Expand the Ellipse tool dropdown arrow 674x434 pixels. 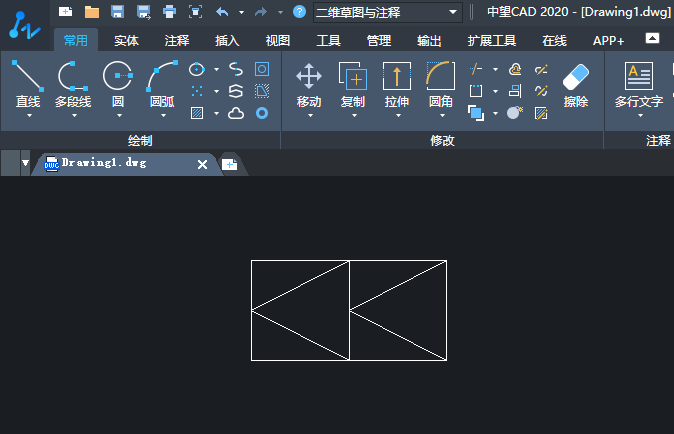pos(217,69)
